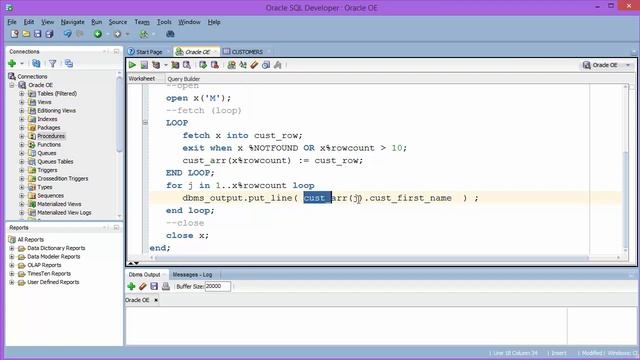Open the Navigate menu
The height and width of the screenshot is (360, 640).
(73, 22)
